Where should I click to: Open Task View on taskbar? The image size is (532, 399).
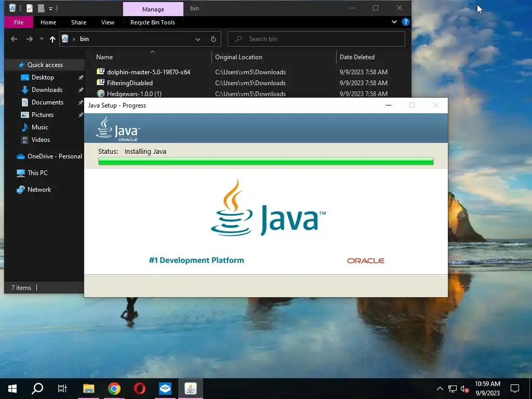[x=62, y=389]
